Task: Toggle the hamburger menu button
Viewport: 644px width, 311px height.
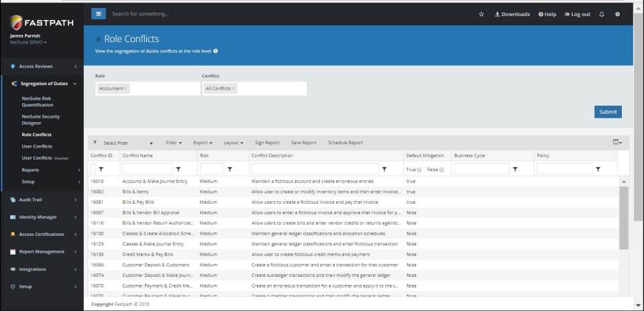Action: pos(98,14)
